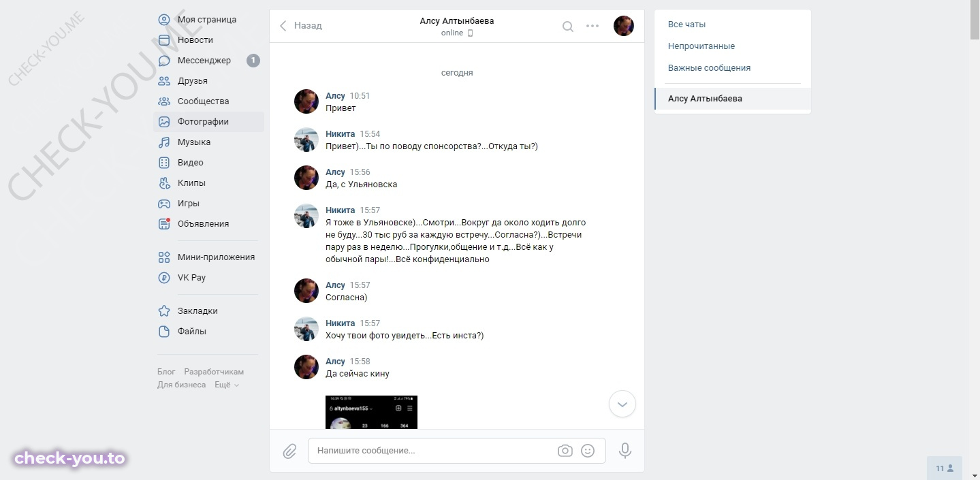Click the message Да, с Ульяновска
The height and width of the screenshot is (480, 980).
361,185
